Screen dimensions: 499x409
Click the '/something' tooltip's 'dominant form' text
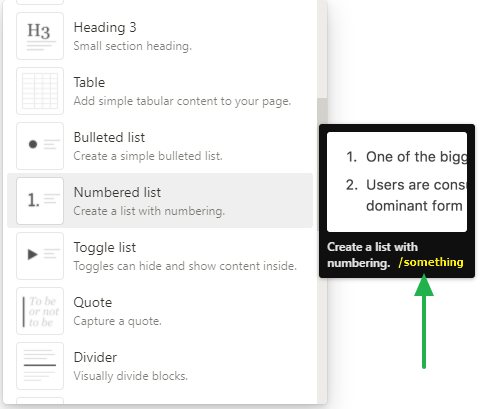click(x=414, y=206)
